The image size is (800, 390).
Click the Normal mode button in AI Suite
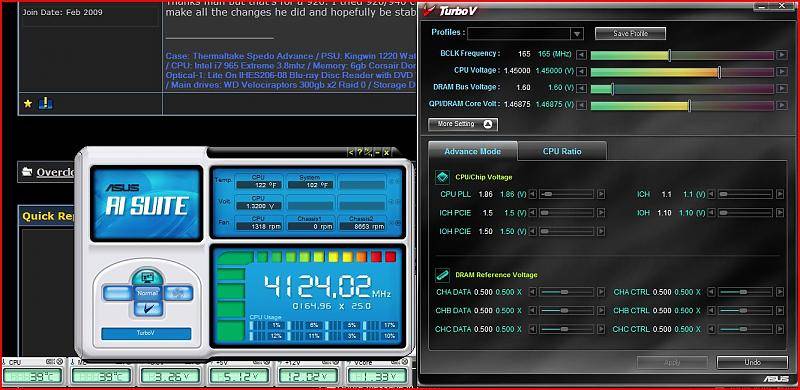pyautogui.click(x=147, y=293)
